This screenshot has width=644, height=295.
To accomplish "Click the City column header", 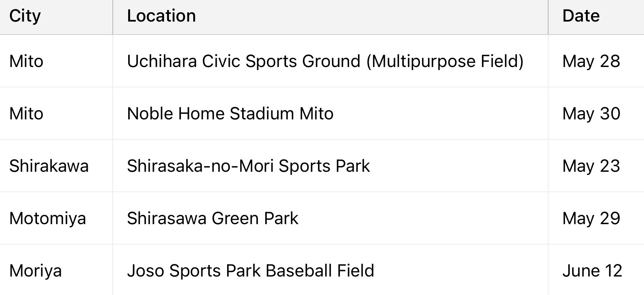I will (x=25, y=16).
